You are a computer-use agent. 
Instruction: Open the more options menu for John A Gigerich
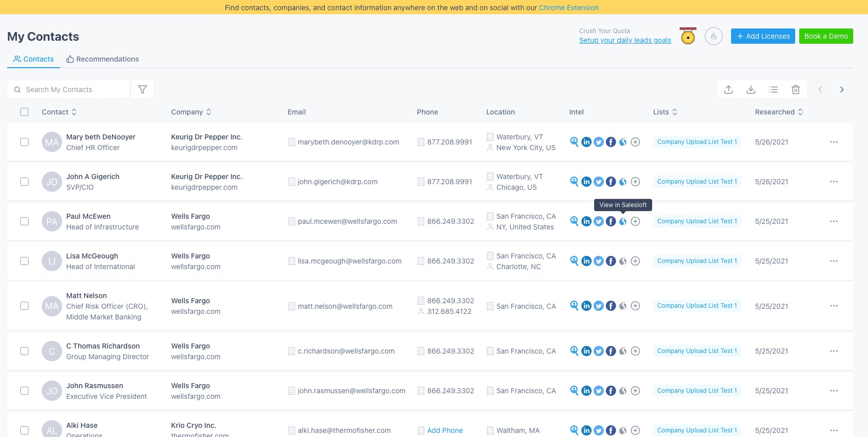(x=834, y=182)
